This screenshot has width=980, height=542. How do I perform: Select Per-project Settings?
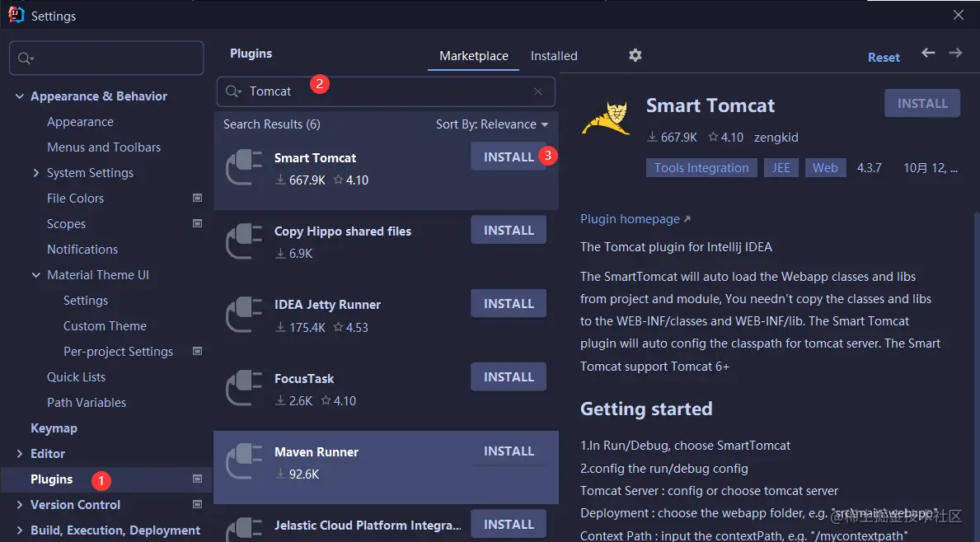tap(118, 352)
